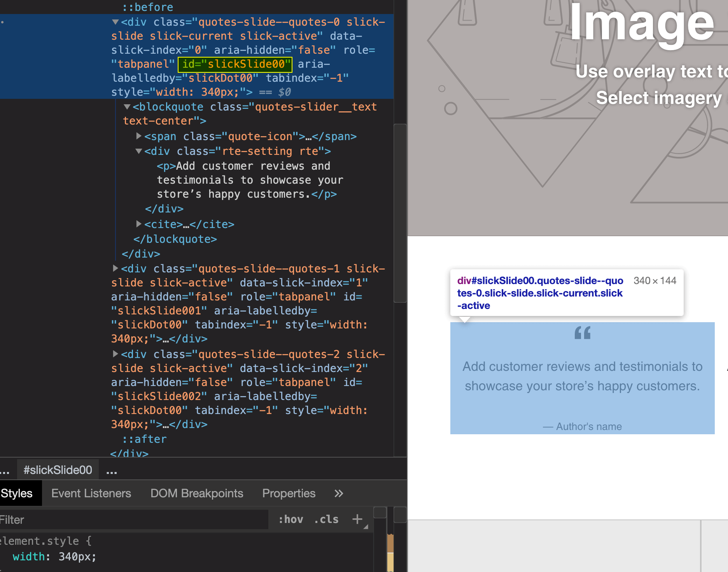This screenshot has height=572, width=728.
Task: Click the Elements panel vertical scrollbar thumb
Action: pos(400,213)
